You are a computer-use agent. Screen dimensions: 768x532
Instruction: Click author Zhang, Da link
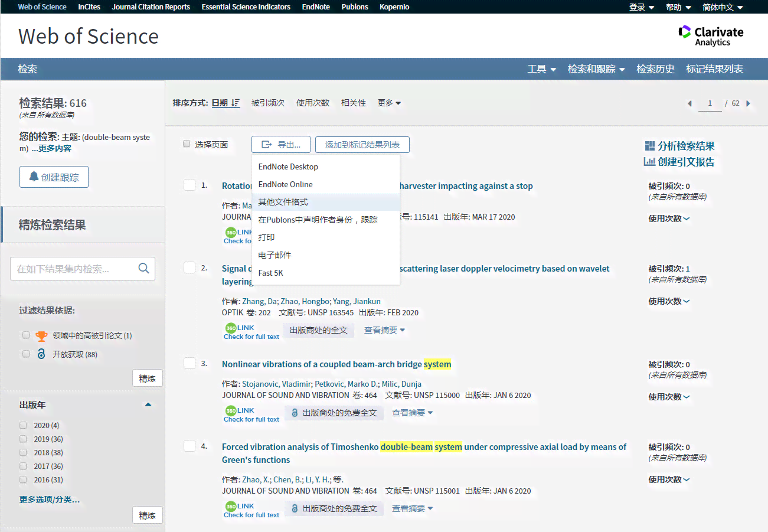tap(260, 301)
